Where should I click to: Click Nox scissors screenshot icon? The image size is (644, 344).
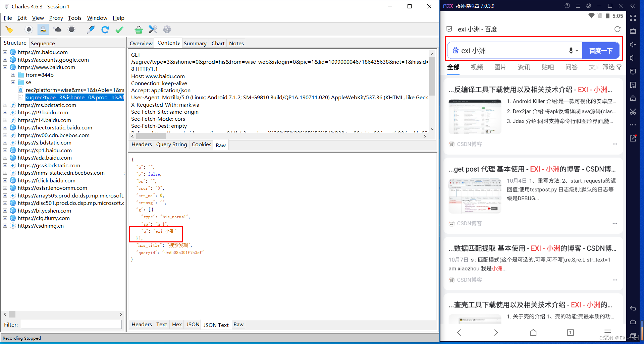633,112
